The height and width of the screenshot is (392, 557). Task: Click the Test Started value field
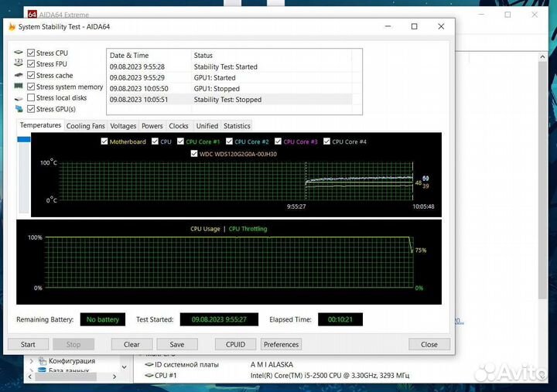tap(219, 319)
